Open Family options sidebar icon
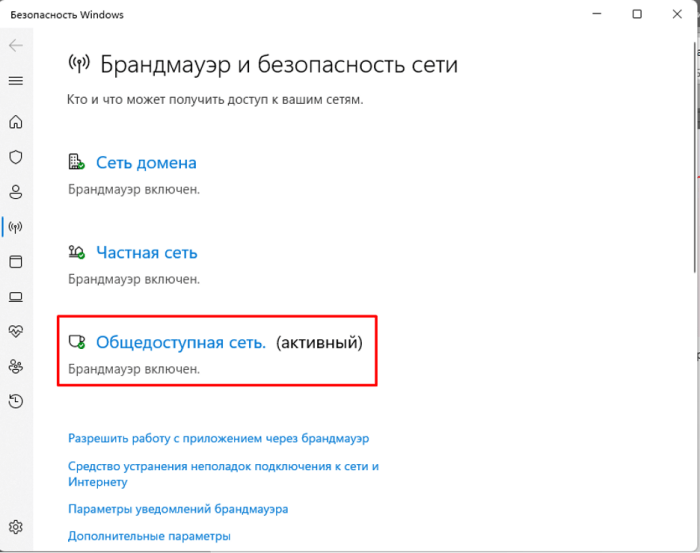This screenshot has height=553, width=700. 16,366
